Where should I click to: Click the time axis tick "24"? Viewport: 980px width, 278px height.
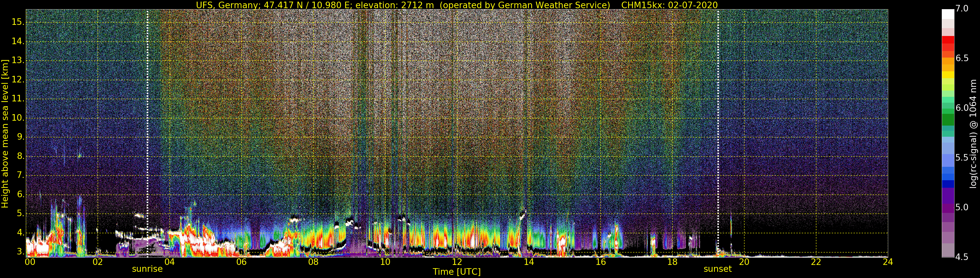click(x=888, y=262)
